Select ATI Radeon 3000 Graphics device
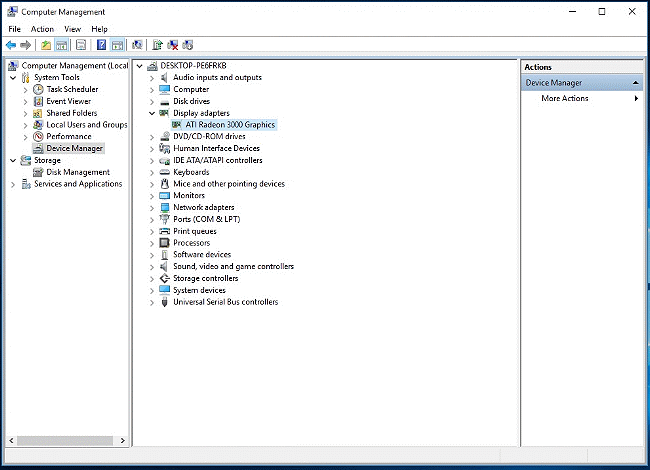The width and height of the screenshot is (650, 470). 230,125
